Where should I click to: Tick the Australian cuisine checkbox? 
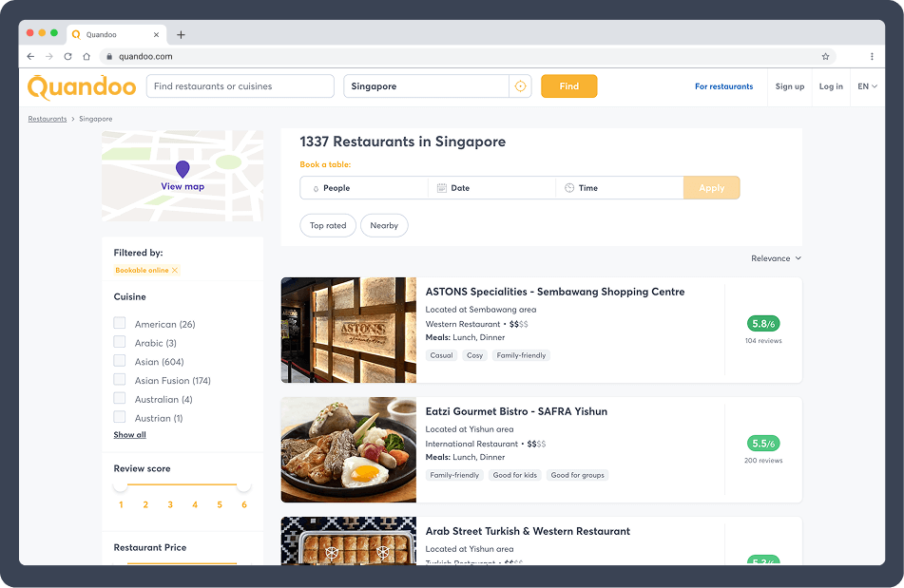click(120, 399)
